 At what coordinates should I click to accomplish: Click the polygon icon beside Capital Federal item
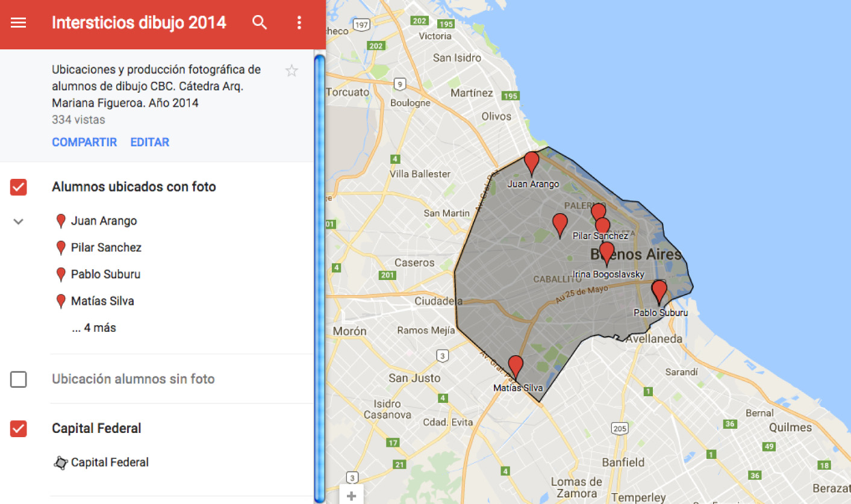[60, 462]
